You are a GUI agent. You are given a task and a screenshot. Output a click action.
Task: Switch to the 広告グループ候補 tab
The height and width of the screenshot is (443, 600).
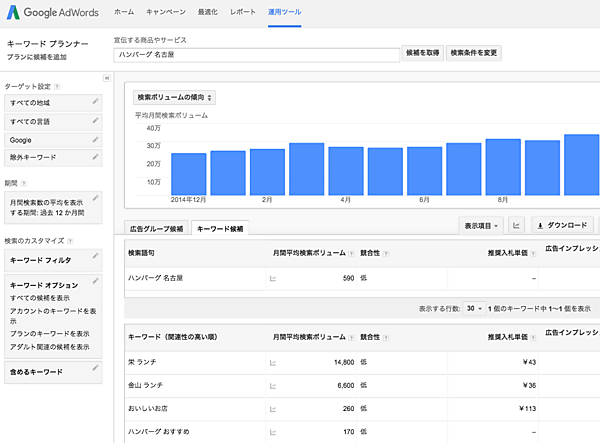(x=156, y=229)
